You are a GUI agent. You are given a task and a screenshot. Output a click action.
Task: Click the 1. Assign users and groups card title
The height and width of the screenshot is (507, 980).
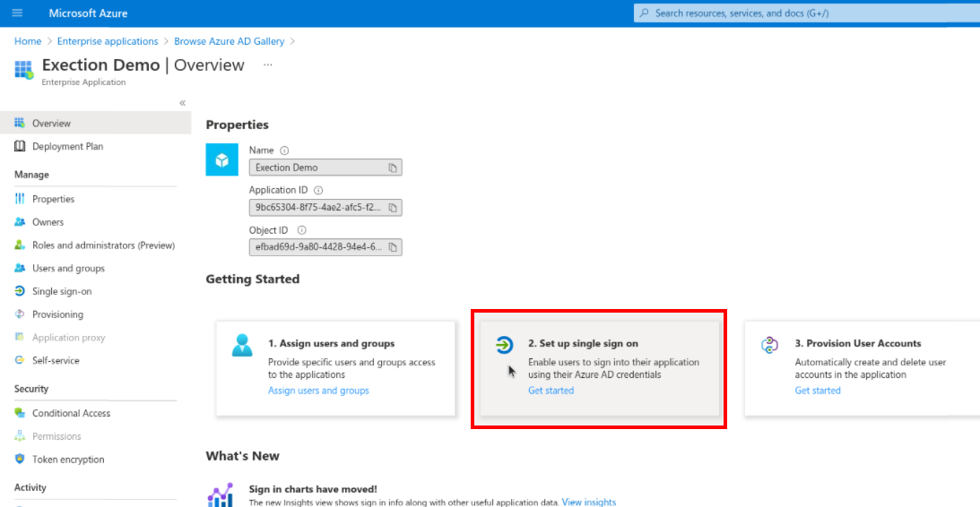coord(331,343)
